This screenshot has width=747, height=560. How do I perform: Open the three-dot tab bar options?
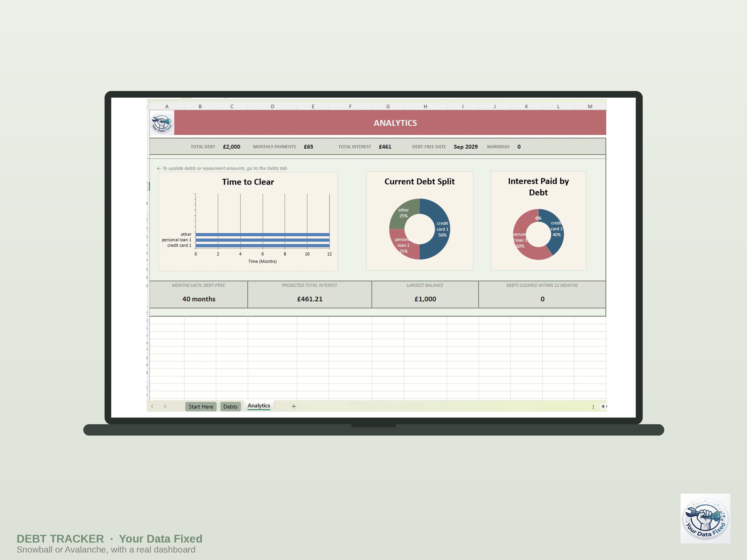(593, 407)
